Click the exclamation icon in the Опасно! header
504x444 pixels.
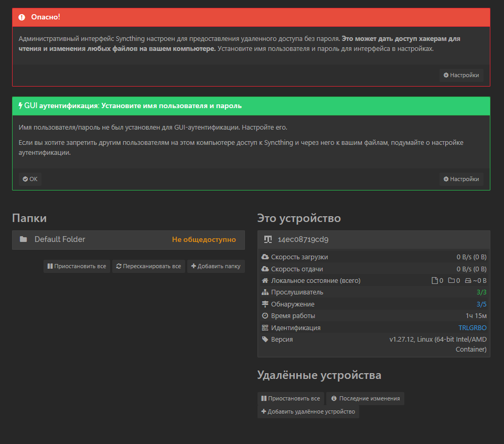(x=22, y=17)
